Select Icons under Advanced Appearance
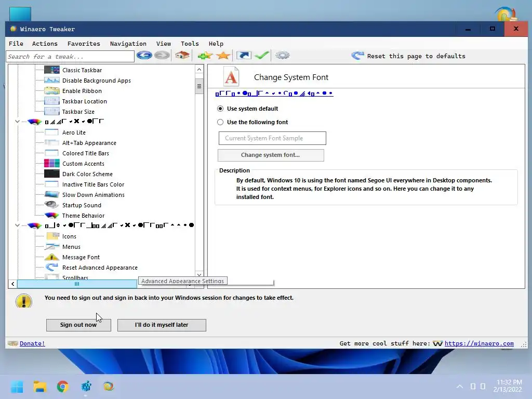532x399 pixels. coord(69,236)
